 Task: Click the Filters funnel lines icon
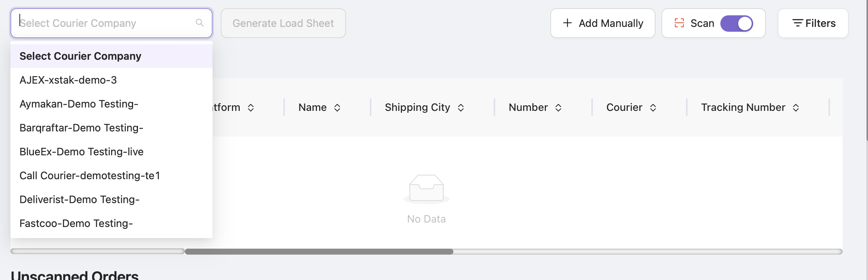pyautogui.click(x=798, y=23)
